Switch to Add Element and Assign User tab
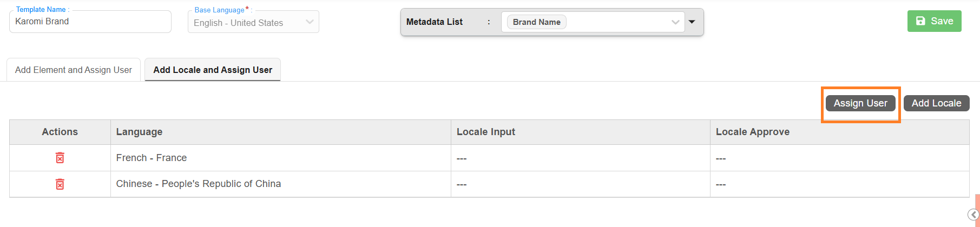Screen dimensions: 980x227 74,70
